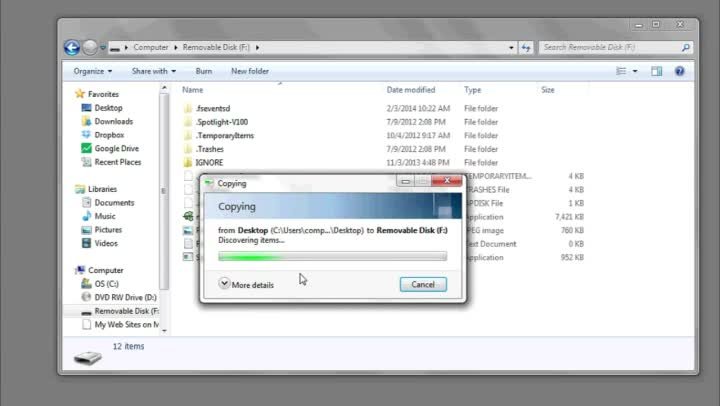Open Help via question mark icon
This screenshot has height=406, width=720.
tap(680, 71)
